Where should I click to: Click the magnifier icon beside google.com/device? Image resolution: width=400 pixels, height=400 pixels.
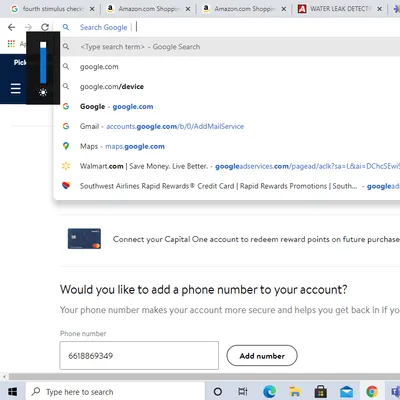[66, 86]
